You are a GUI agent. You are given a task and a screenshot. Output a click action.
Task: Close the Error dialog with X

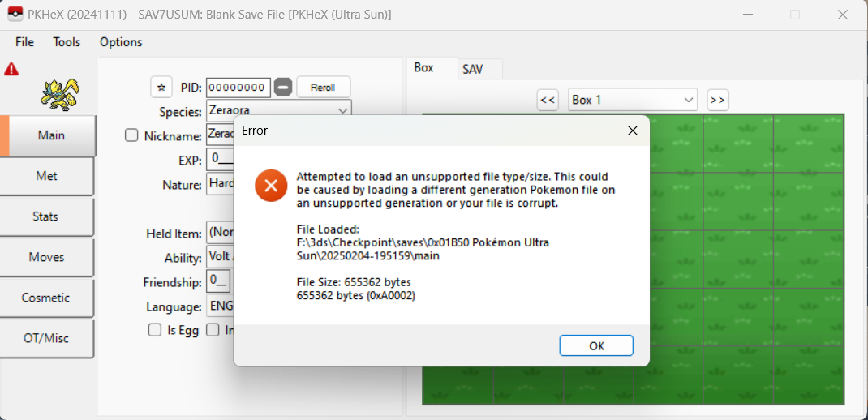[632, 131]
